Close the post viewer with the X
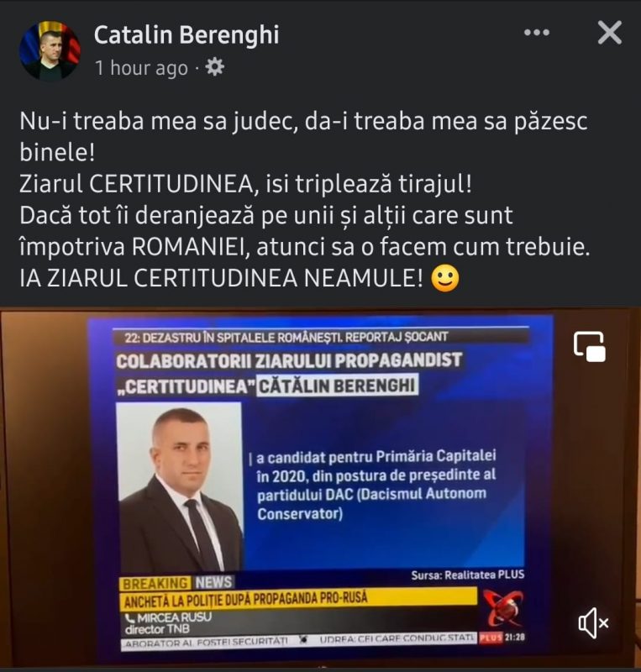This screenshot has height=672, width=641. pos(610,33)
